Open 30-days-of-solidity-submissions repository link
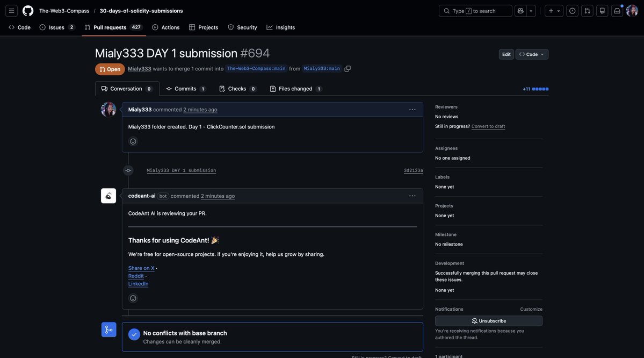 141,11
